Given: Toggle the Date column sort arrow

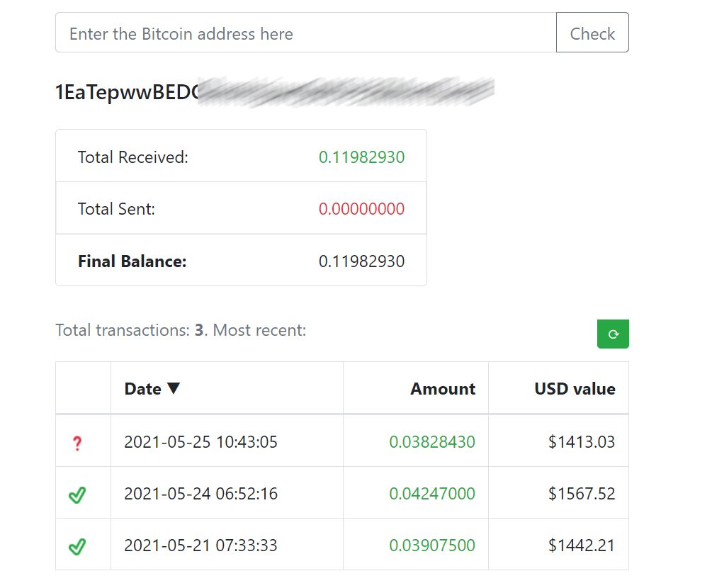Looking at the screenshot, I should pyautogui.click(x=174, y=388).
